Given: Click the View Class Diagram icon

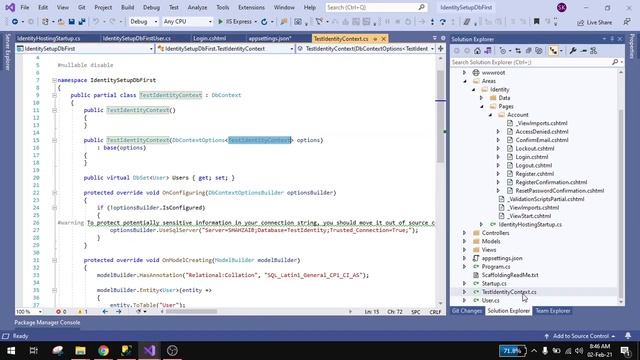Looking at the screenshot, I should pyautogui.click(x=594, y=51).
